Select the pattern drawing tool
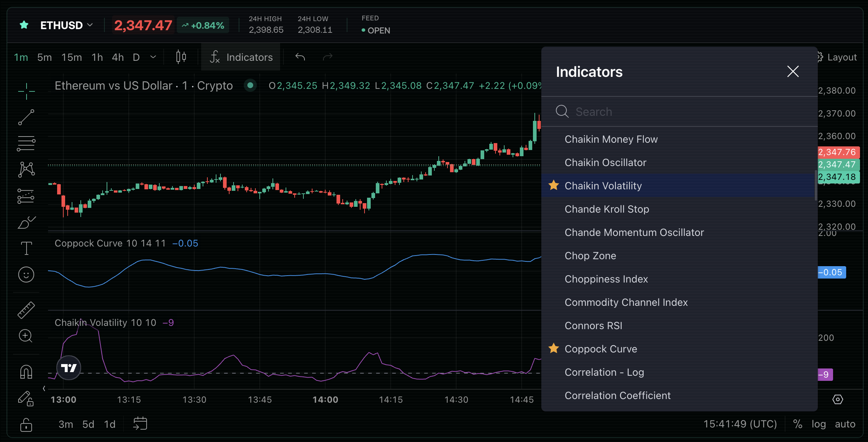The image size is (868, 442). click(x=26, y=170)
